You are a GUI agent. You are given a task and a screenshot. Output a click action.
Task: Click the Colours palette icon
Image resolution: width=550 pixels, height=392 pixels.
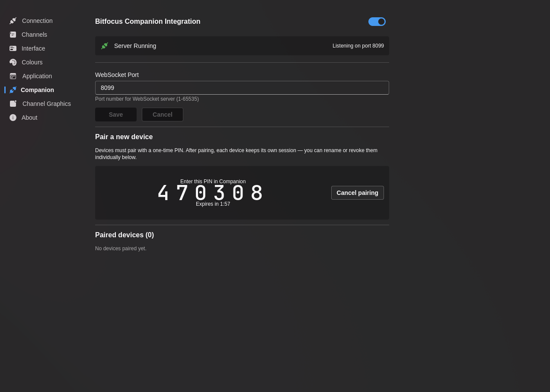pos(13,62)
